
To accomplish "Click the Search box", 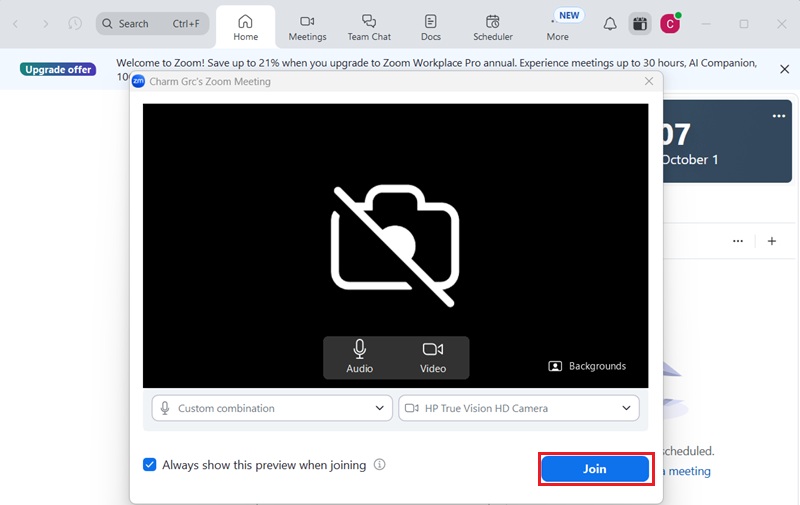I will tap(152, 24).
